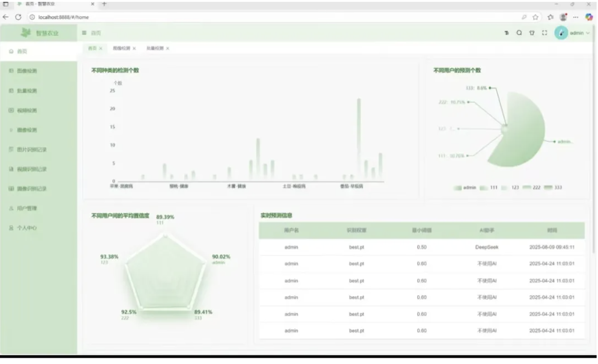This screenshot has width=598, height=364.
Task: Toggle the 333 legend item on pie chart
Action: 553,188
